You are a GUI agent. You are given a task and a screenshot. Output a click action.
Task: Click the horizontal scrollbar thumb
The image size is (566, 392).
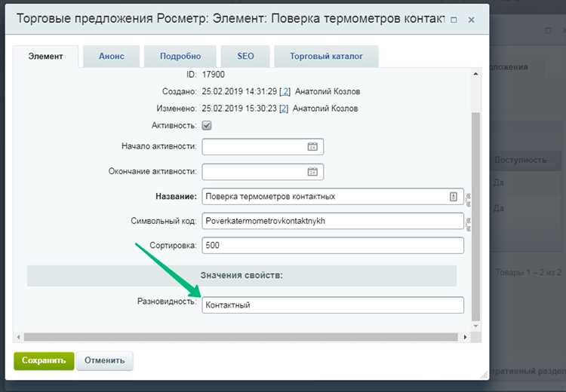[x=241, y=337]
